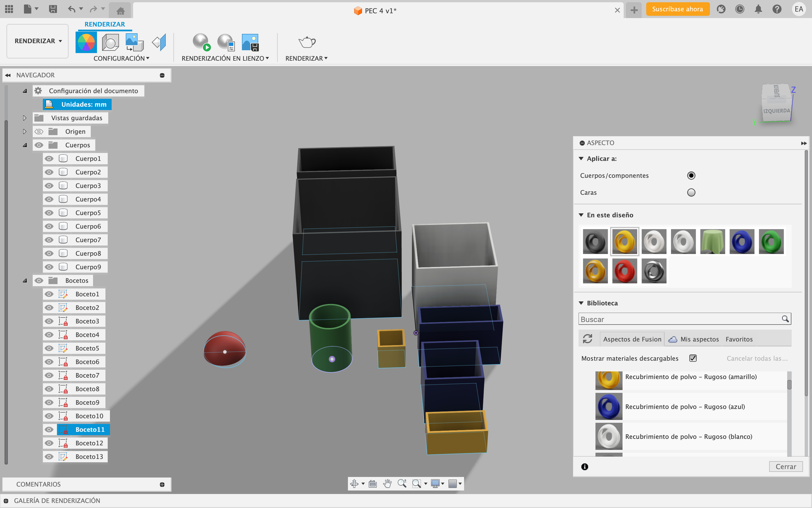
Task: Select the blue appearance swatch in design
Action: tap(742, 241)
